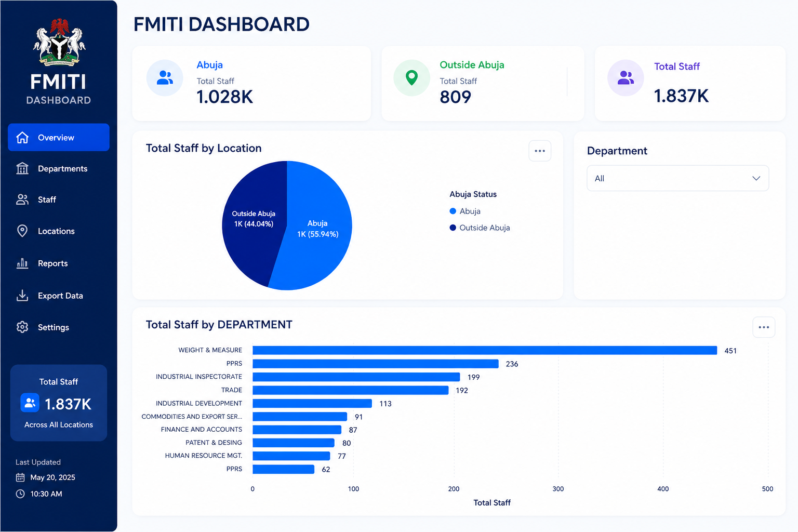Click the May 20, 2025 date text
The width and height of the screenshot is (798, 532).
(x=52, y=477)
